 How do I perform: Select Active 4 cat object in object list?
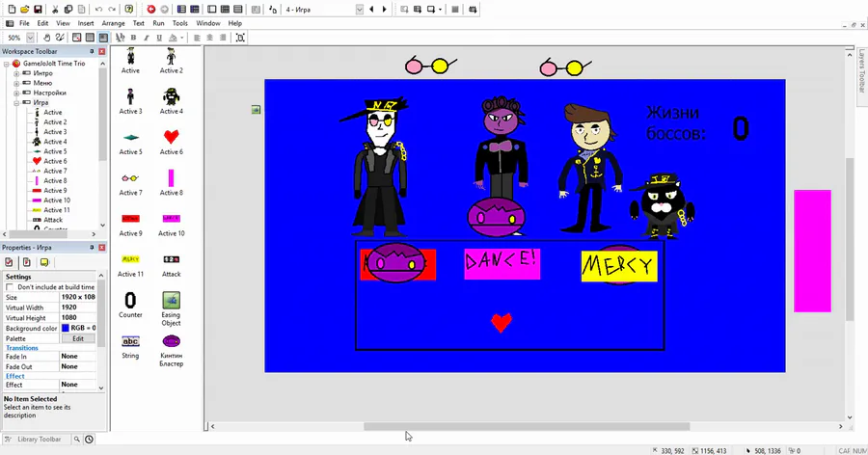click(171, 100)
